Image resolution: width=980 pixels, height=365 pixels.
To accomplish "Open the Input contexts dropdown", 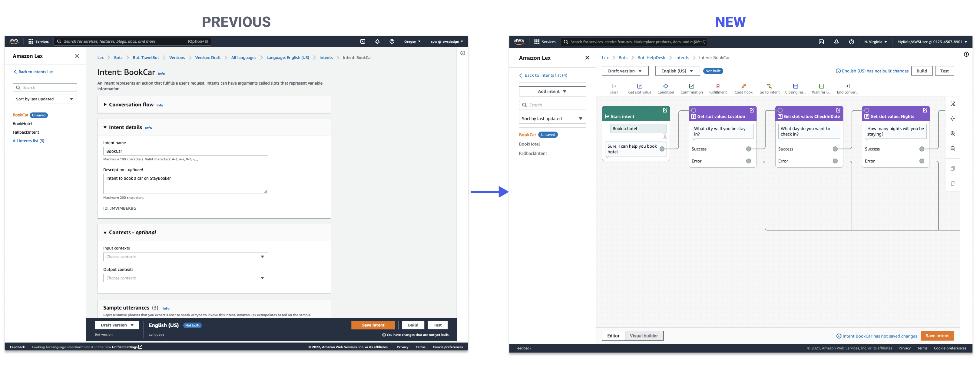I will point(185,257).
